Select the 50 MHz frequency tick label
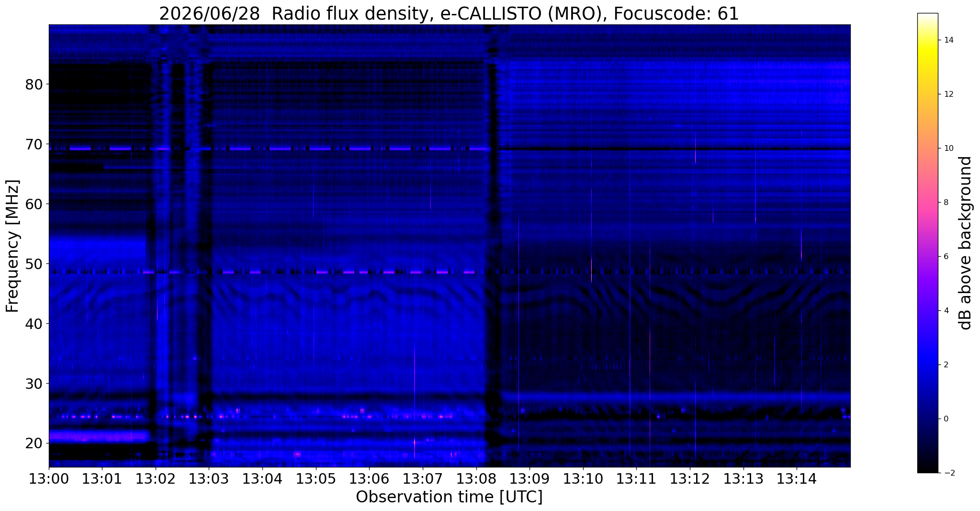This screenshot has height=511, width=980. 34,264
